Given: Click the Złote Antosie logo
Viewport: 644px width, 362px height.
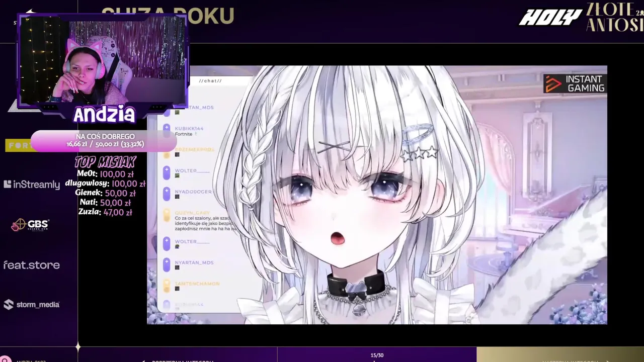Looking at the screenshot, I should 614,17.
